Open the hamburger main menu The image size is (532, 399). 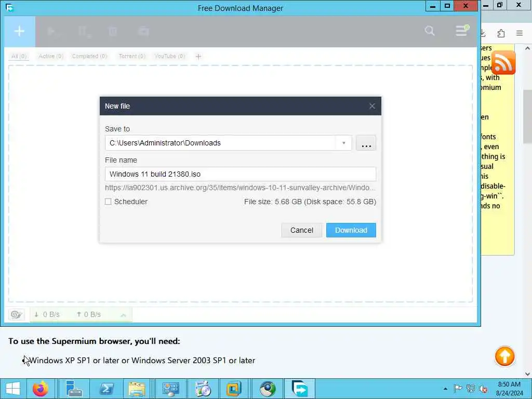tap(461, 31)
